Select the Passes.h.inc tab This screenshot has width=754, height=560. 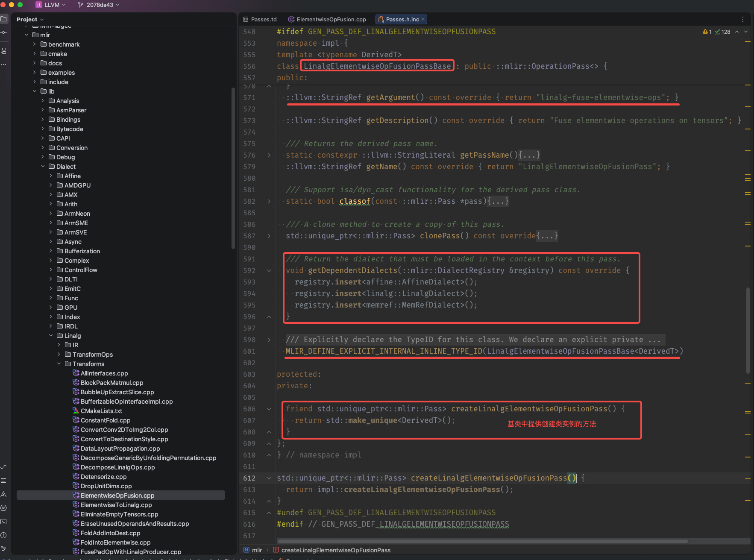(402, 19)
